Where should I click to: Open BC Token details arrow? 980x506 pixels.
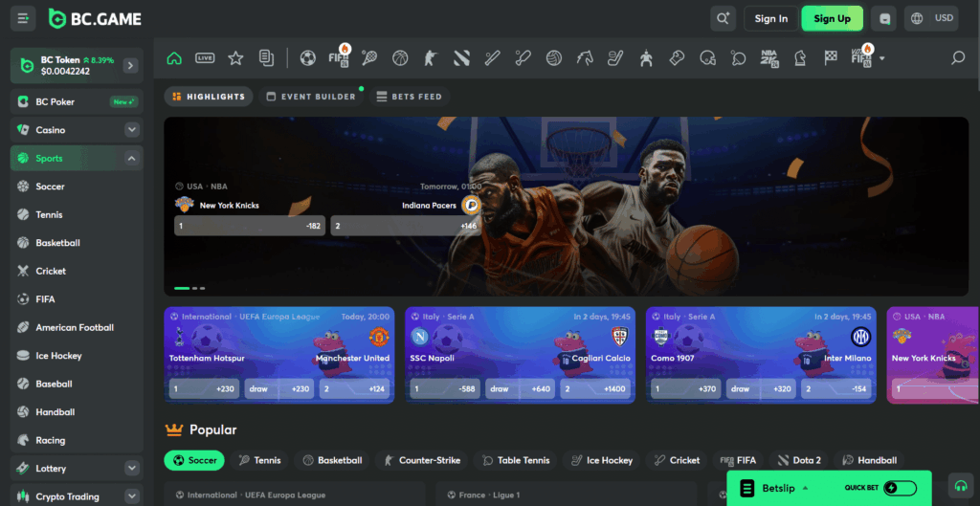pos(130,66)
